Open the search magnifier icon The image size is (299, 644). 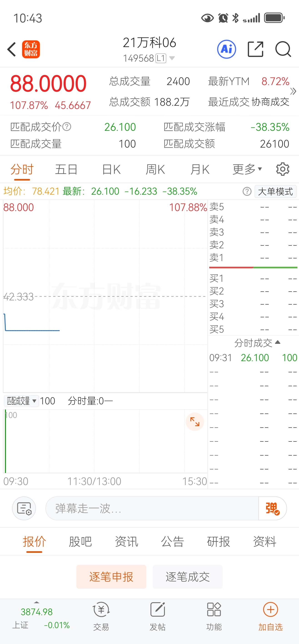tap(283, 49)
